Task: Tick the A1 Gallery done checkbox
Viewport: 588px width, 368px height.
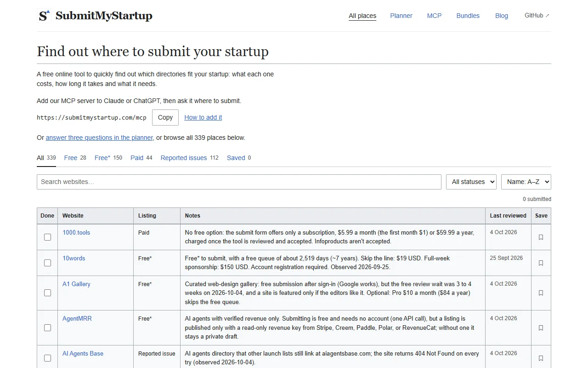Action: 47,293
